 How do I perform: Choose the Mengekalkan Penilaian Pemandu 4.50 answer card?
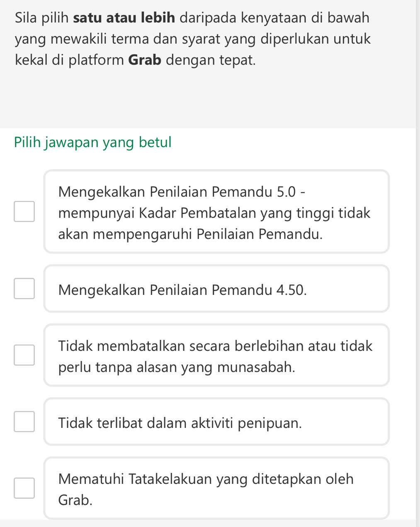coord(216,289)
